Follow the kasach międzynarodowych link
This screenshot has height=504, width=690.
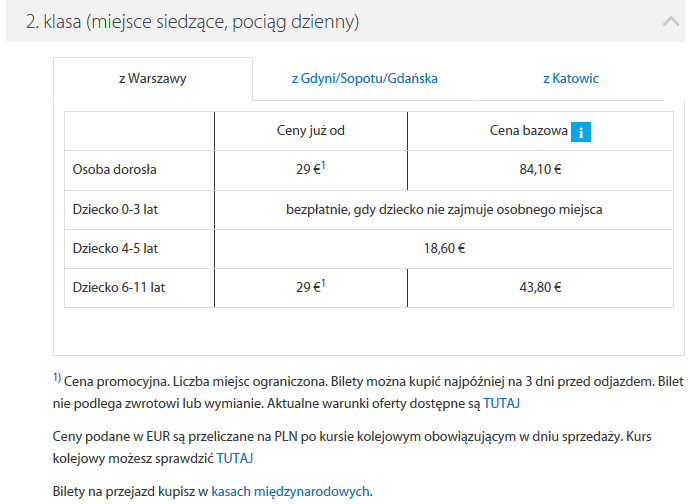(x=290, y=491)
